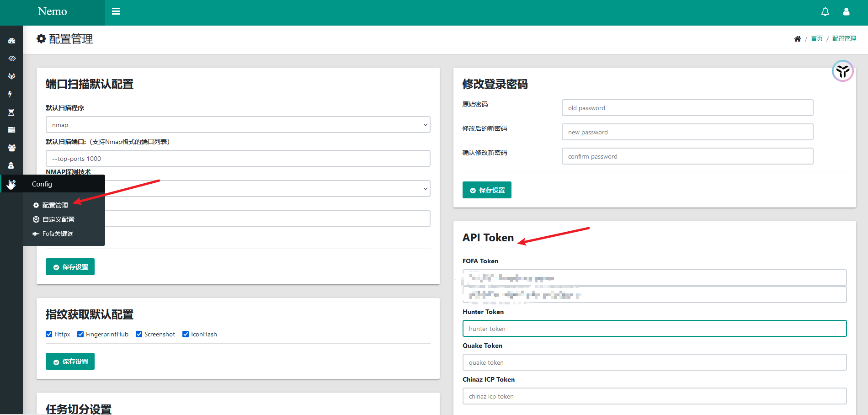Disable the Screenshot checkbox
Screen dimensions: 868x415
139,334
